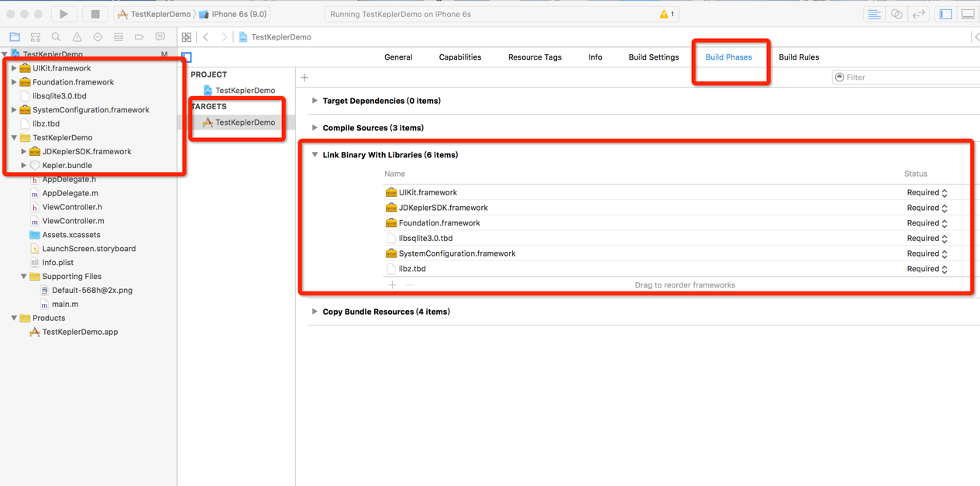Select the Build Phases tab
The width and height of the screenshot is (980, 486).
tap(728, 57)
